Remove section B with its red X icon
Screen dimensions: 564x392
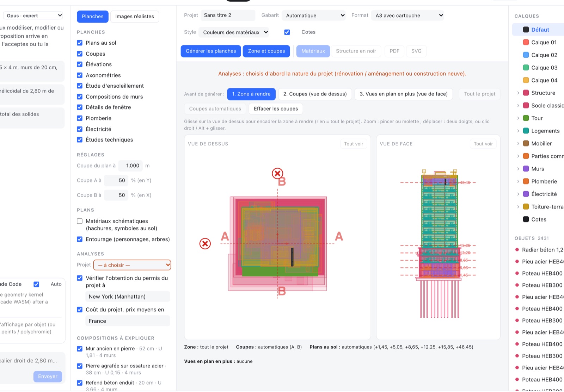(277, 173)
